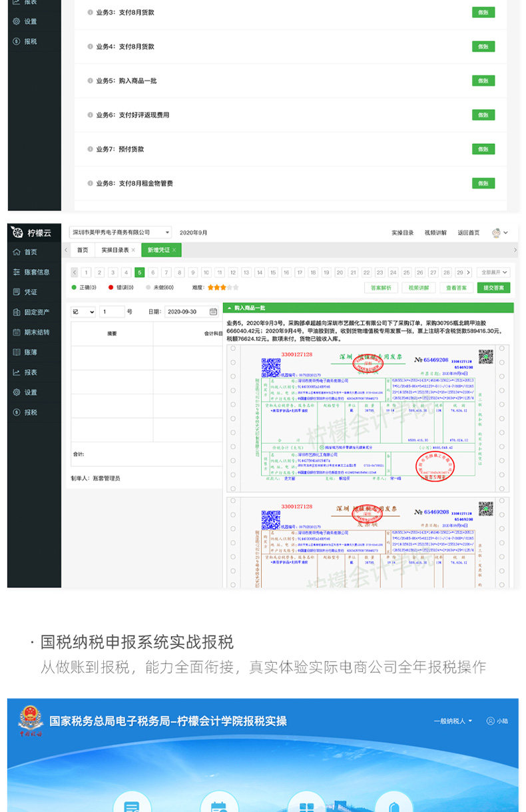Image resolution: width=526 pixels, height=812 pixels.
Task: Open the 一般纳税人 dropdown
Action: click(453, 721)
